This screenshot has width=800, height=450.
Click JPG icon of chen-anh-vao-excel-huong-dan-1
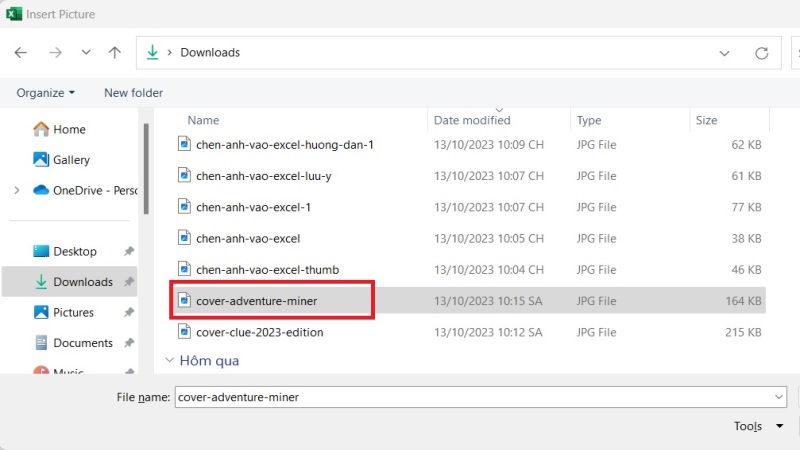tap(184, 144)
